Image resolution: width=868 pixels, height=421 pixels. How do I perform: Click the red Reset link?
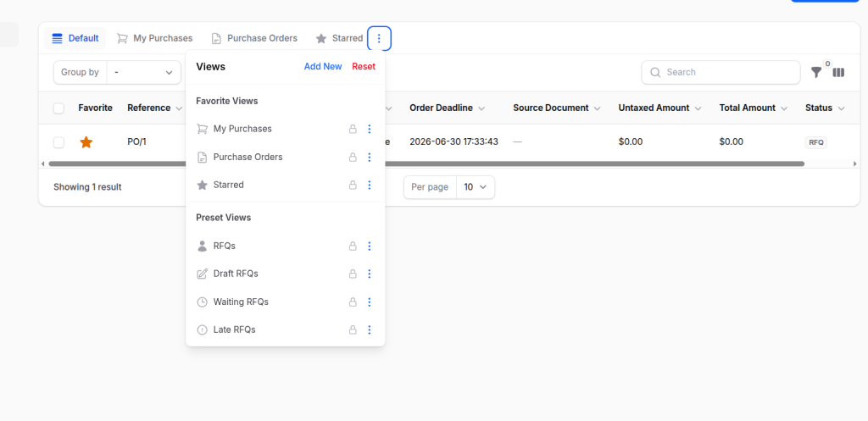coord(364,66)
